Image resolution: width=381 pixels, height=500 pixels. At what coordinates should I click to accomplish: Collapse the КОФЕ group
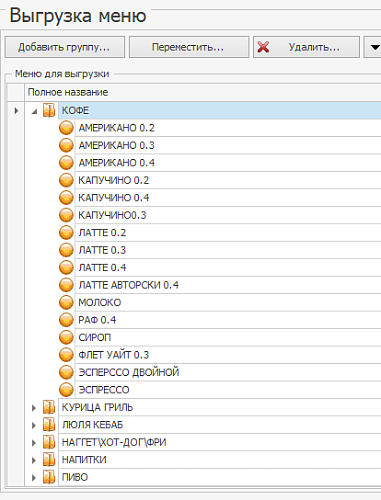pos(34,111)
